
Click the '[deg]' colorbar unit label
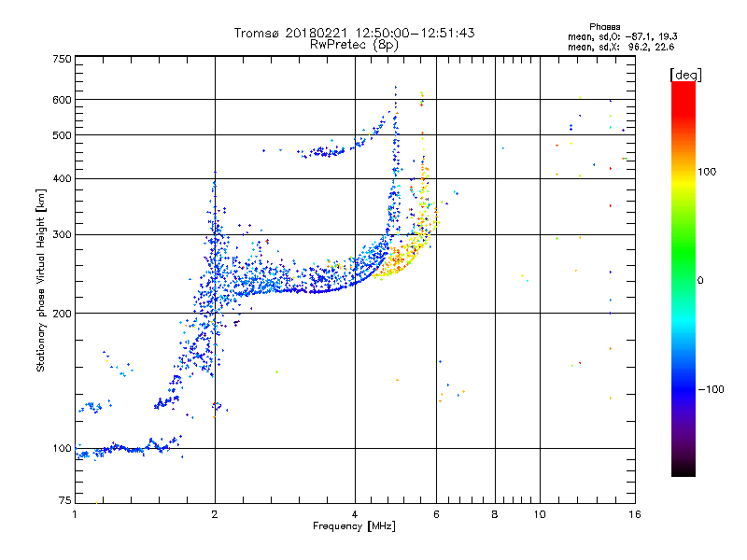click(685, 75)
